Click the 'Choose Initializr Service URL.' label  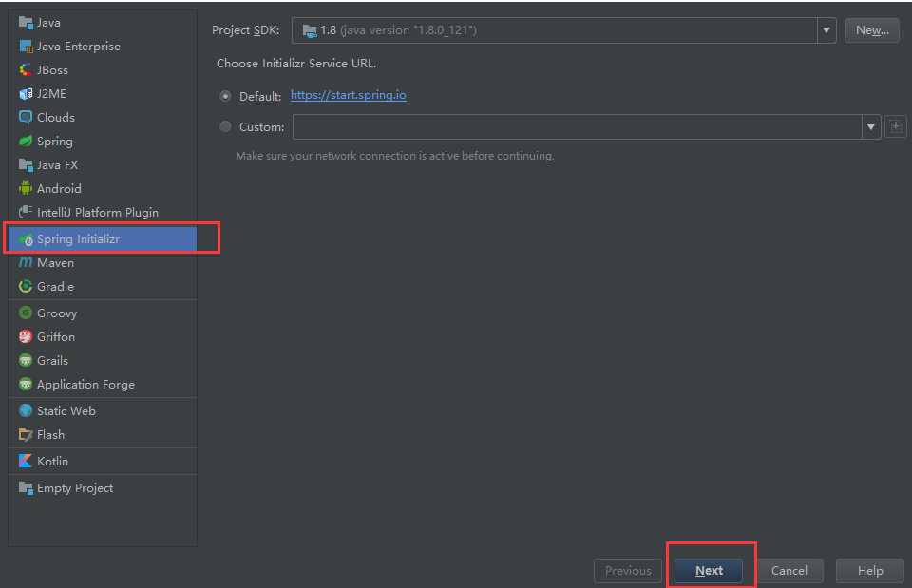click(296, 64)
